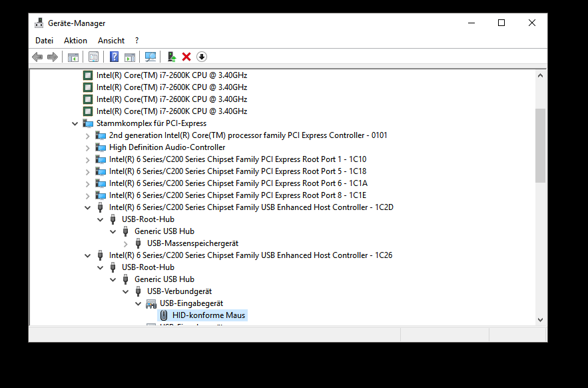Screen dimensions: 588x388
Task: Click the PCI Express Controller 0101 device icon
Action: [x=101, y=135]
